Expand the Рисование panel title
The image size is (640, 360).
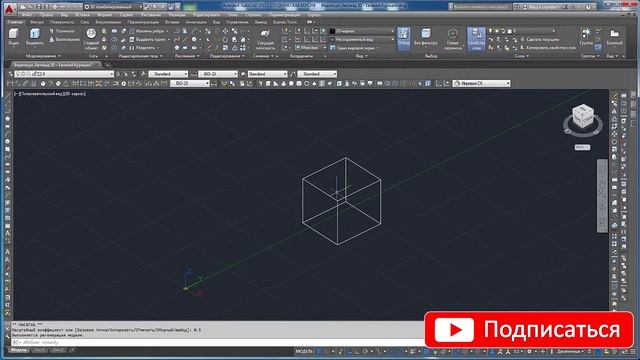click(x=187, y=56)
